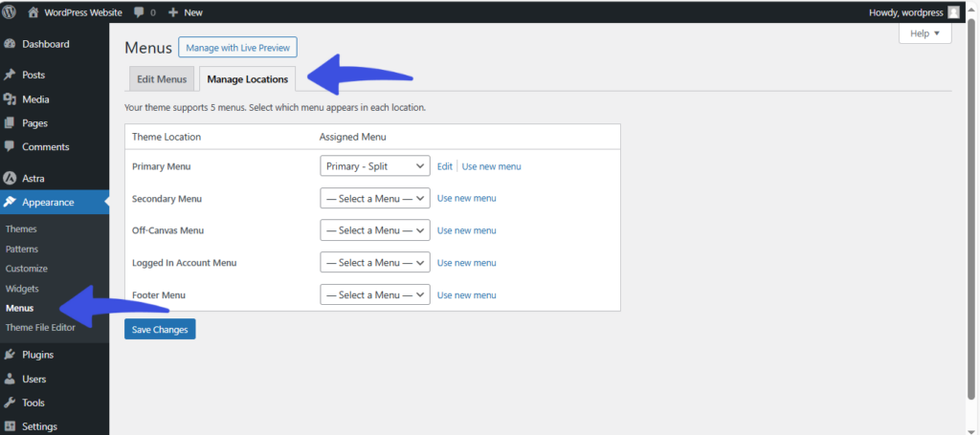Click Manage with Live Preview button
This screenshot has height=435, width=980.
[x=237, y=47]
